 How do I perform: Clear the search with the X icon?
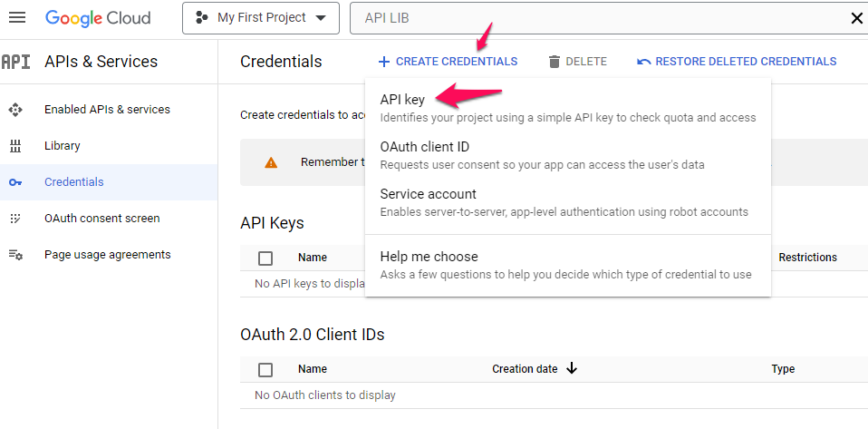pyautogui.click(x=856, y=18)
